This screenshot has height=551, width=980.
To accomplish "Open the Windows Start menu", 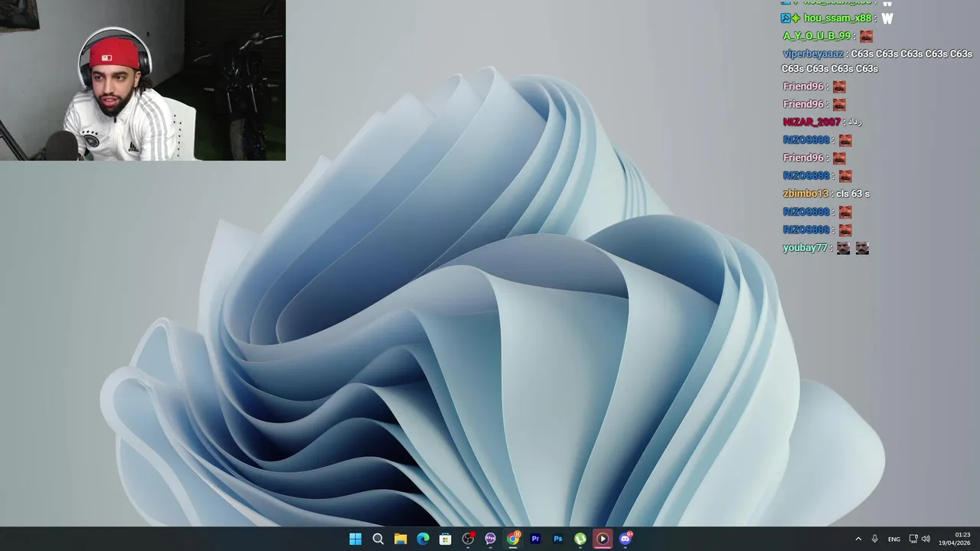I will pos(355,539).
